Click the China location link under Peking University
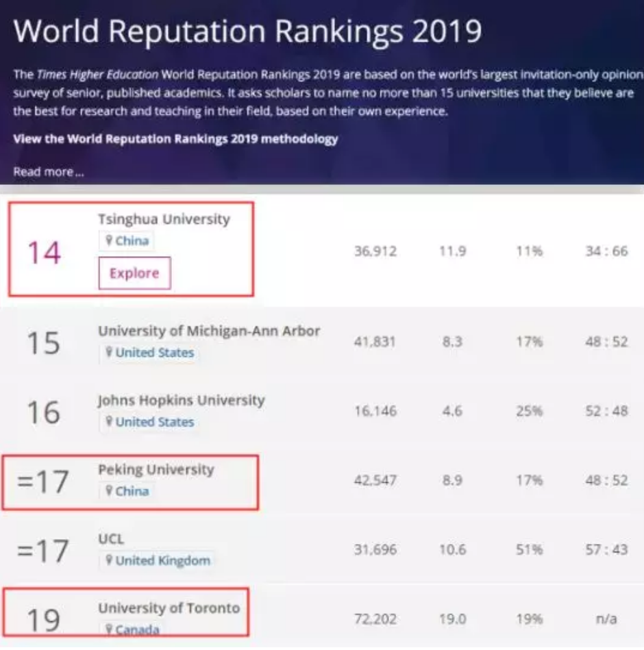Screen dimensions: 644x650 (x=127, y=491)
